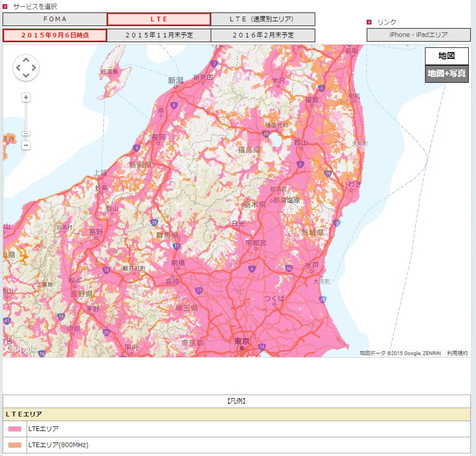Click the 福島県 prefecture label
The height and width of the screenshot is (456, 476).
249,150
